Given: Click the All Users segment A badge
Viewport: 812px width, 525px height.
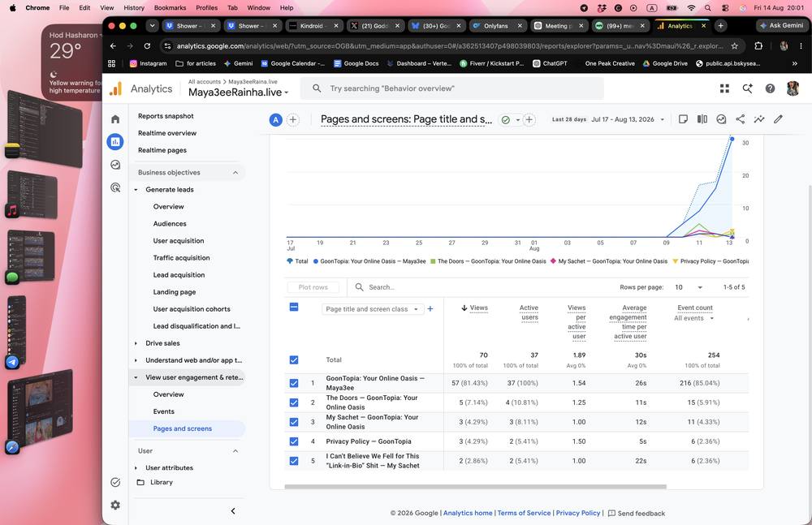Looking at the screenshot, I should click(x=275, y=120).
